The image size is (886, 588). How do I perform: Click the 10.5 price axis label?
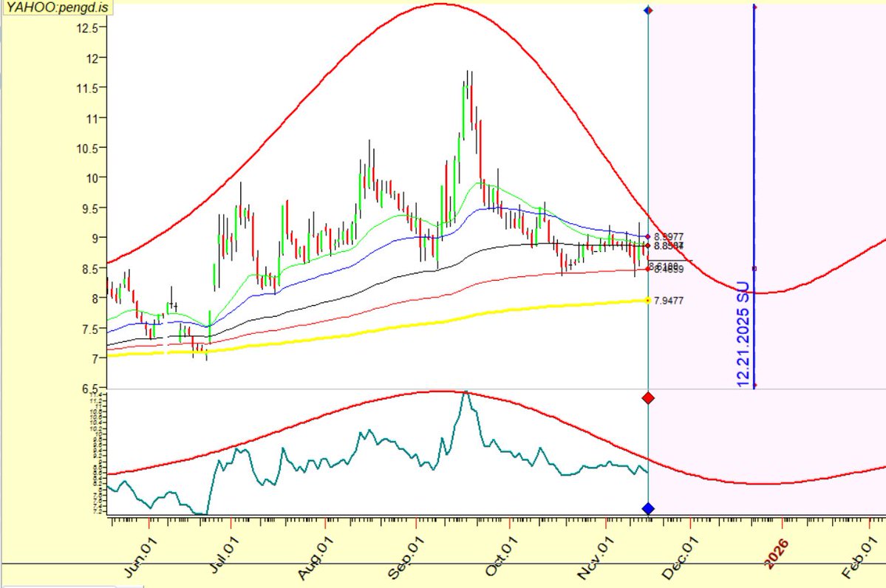pos(88,148)
